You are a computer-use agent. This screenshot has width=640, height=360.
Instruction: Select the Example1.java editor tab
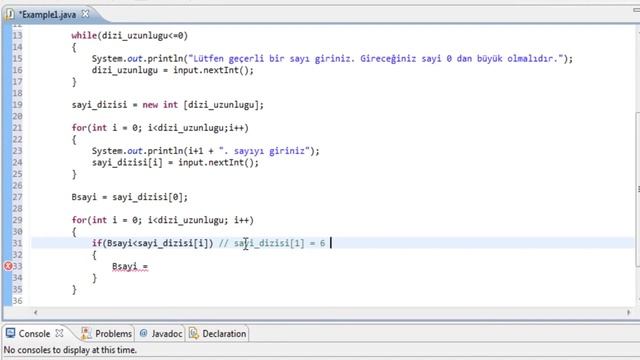47,15
